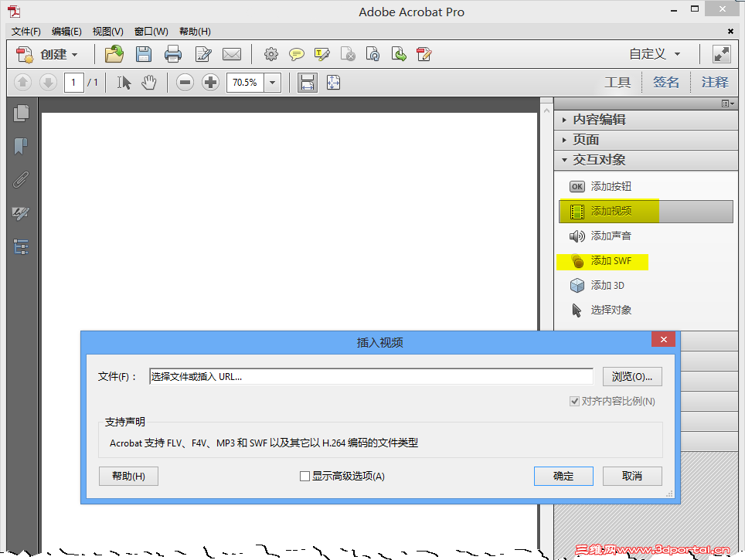Open the 注释 pane tab
745x560 pixels.
(715, 83)
